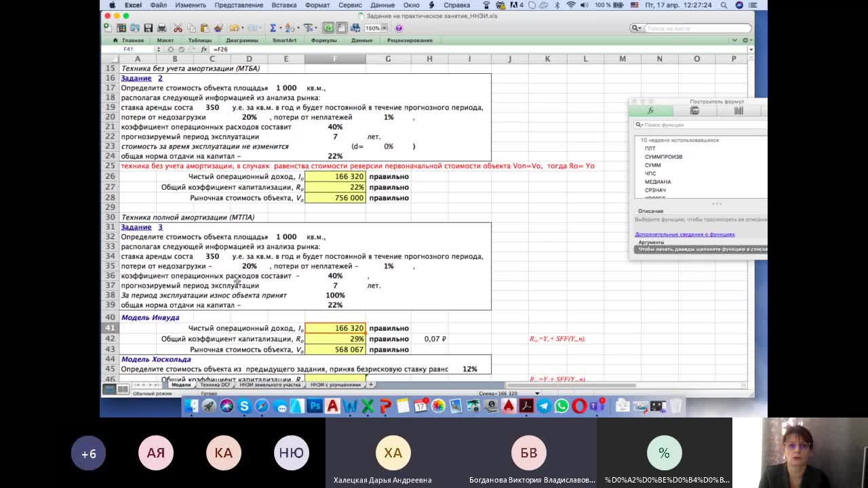Click the Sort A-Z icon
868x488 pixels.
(x=289, y=28)
